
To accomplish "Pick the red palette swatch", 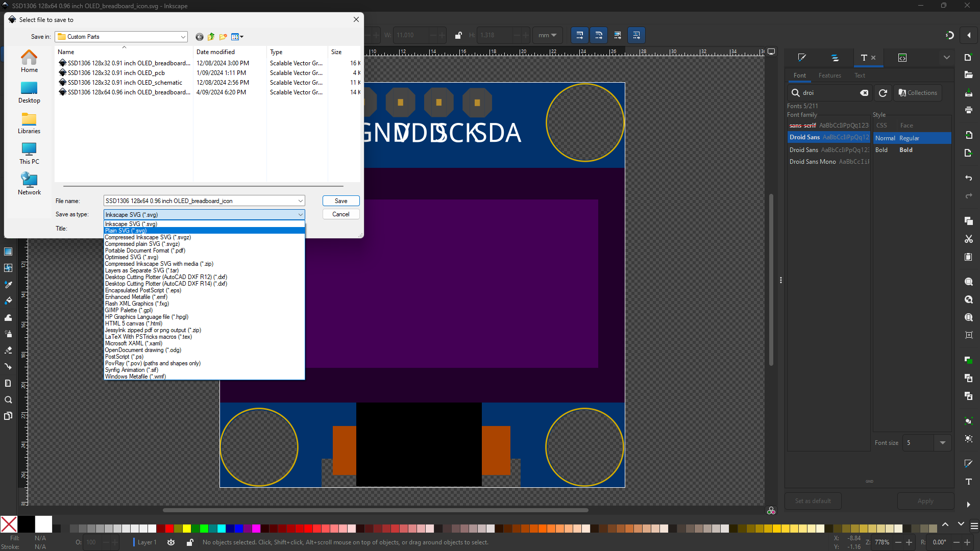I will coord(169,529).
